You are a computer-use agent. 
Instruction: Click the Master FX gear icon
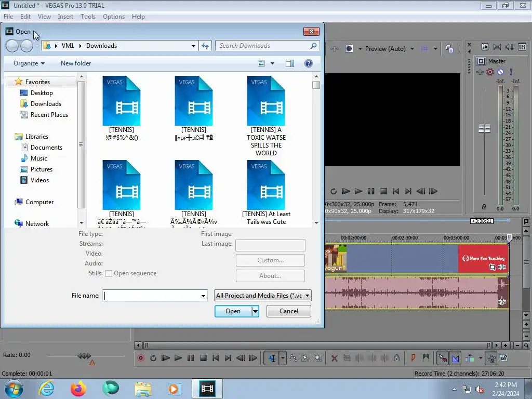[x=490, y=72]
